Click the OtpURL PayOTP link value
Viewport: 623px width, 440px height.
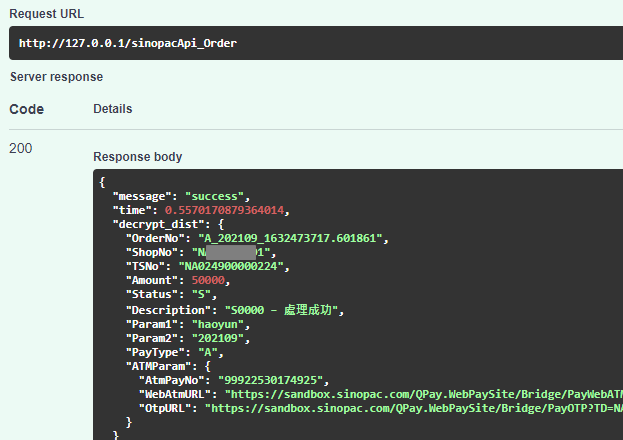[414, 408]
